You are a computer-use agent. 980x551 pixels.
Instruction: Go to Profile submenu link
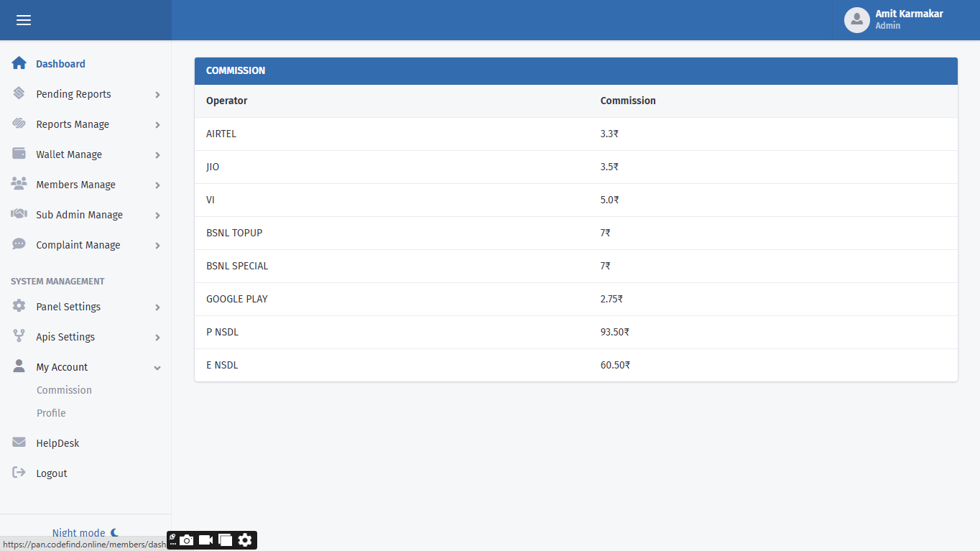click(51, 413)
